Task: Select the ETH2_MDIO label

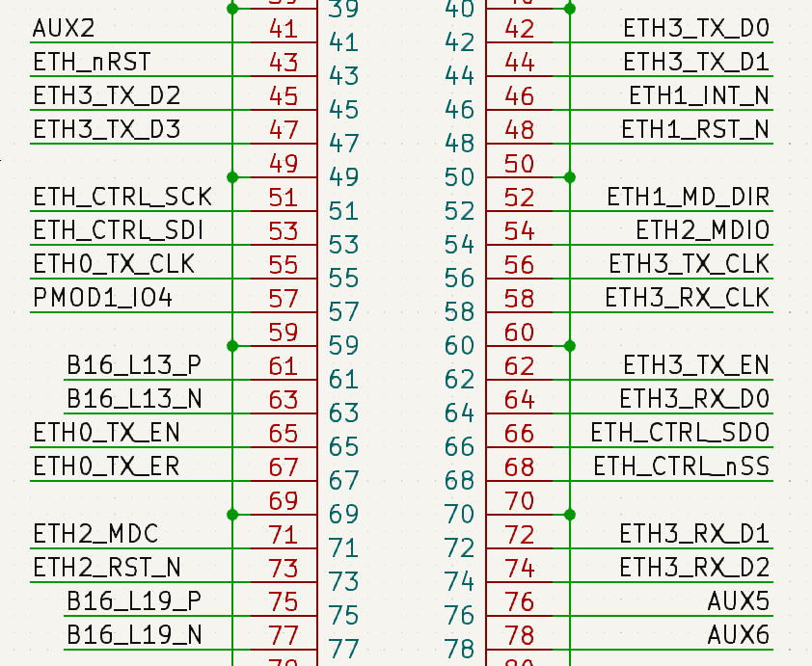Action: point(703,230)
